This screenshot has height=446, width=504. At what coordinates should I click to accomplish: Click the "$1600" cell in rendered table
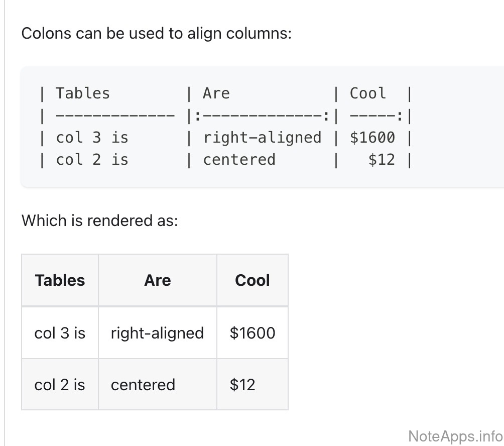click(x=252, y=333)
